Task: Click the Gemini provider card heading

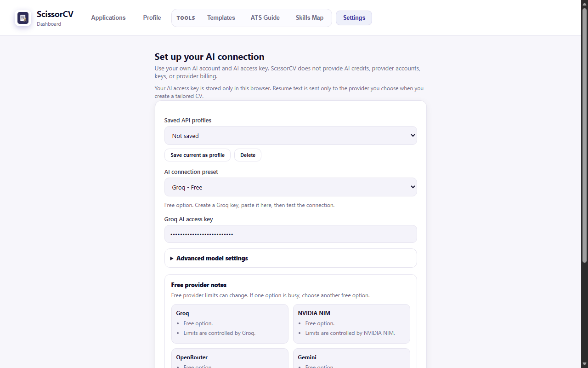Action: 307,357
